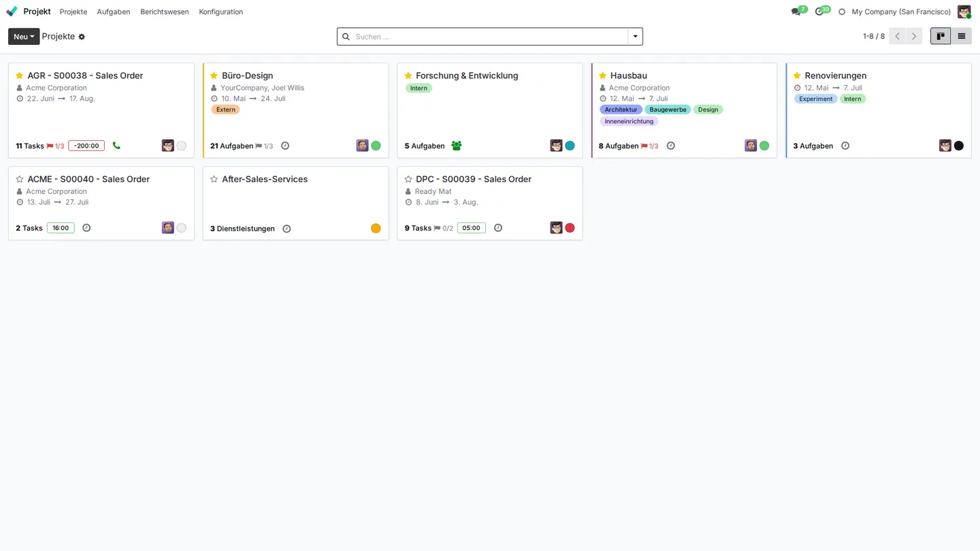Viewport: 980px width, 551px height.
Task: Click green phone activity icon on AGR project
Action: tap(116, 146)
